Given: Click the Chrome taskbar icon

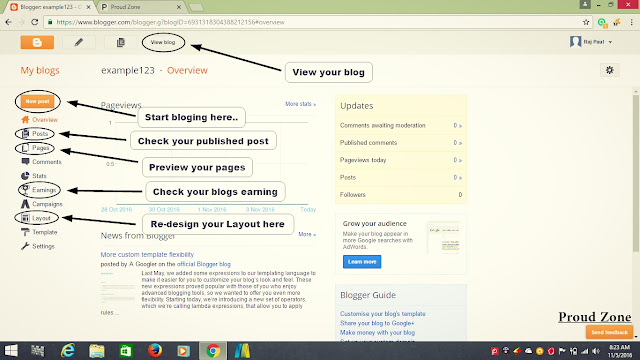Looking at the screenshot, I should click(x=213, y=351).
